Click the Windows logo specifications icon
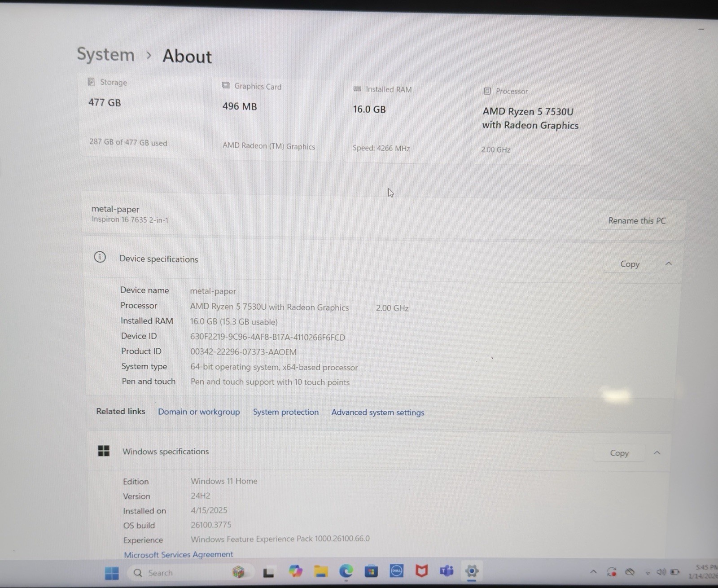 coord(104,451)
